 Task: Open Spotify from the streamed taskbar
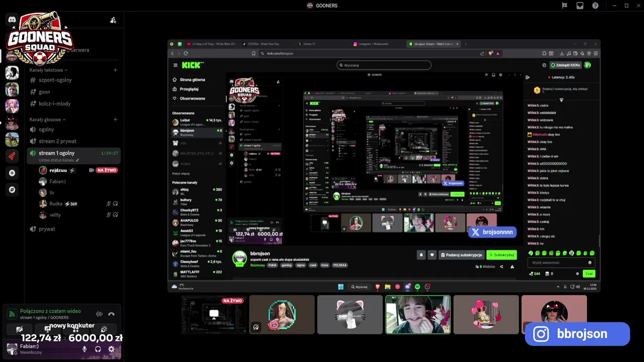click(418, 287)
